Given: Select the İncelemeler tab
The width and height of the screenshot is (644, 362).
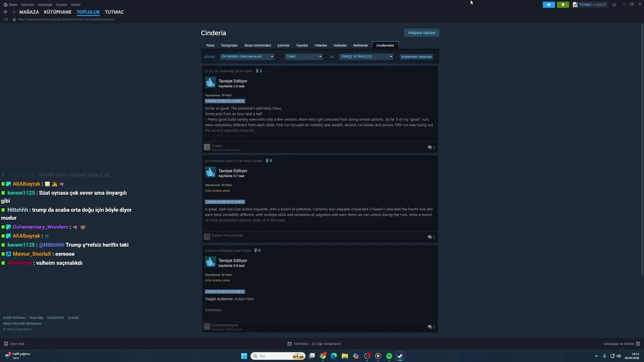Looking at the screenshot, I should click(x=385, y=45).
